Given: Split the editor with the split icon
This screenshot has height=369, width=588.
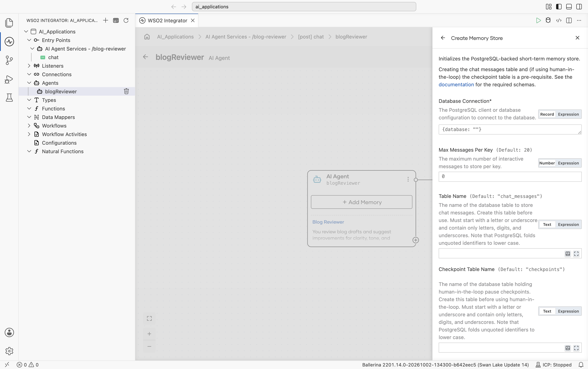Looking at the screenshot, I should pyautogui.click(x=569, y=20).
